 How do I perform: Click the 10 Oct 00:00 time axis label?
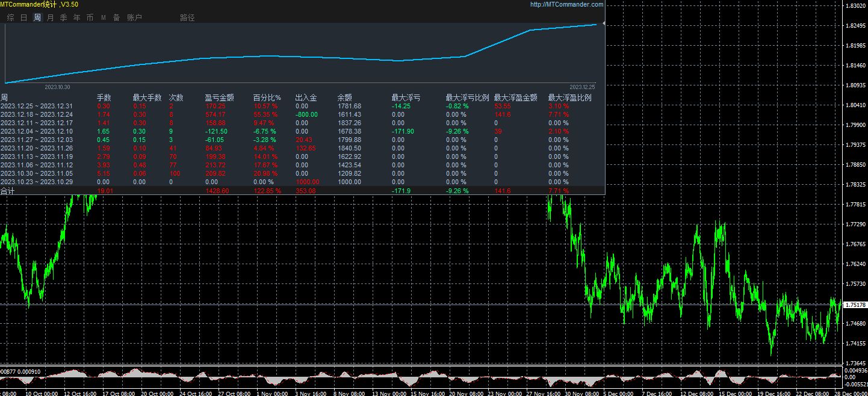click(x=42, y=393)
